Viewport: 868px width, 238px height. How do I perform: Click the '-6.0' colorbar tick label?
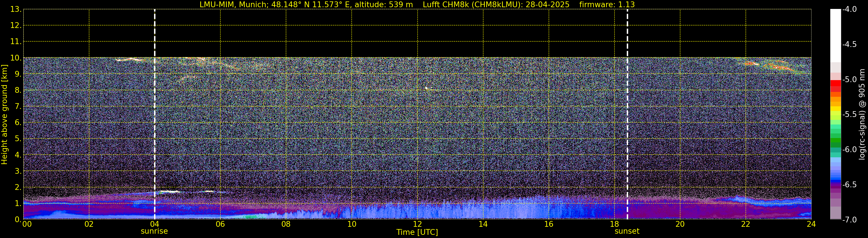(x=849, y=150)
